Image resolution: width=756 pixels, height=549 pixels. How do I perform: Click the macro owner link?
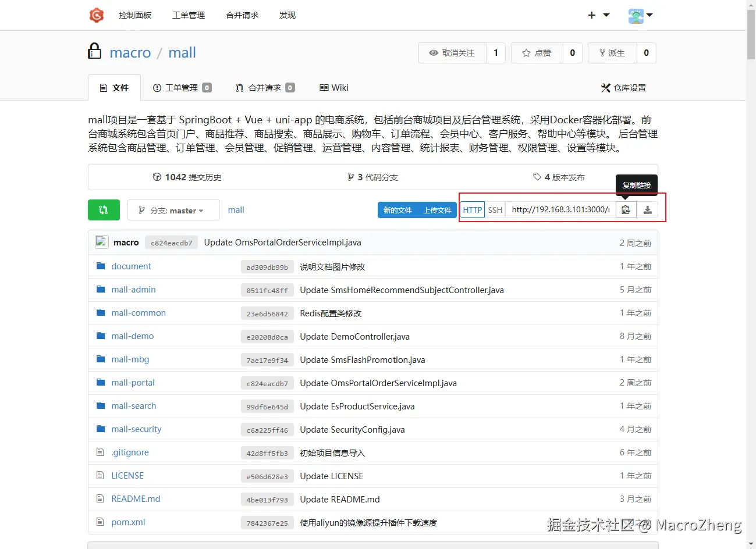point(130,53)
